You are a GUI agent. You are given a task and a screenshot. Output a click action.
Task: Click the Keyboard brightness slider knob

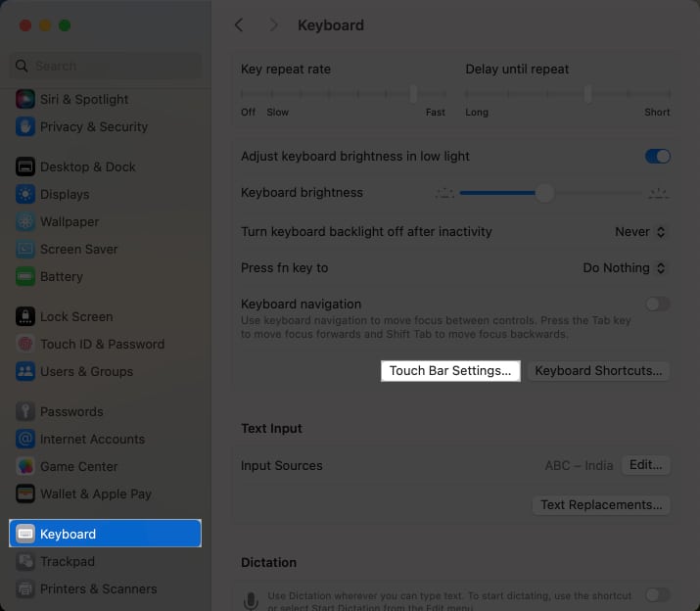click(544, 193)
